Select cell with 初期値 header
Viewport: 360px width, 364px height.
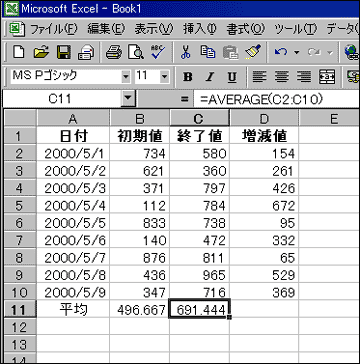pyautogui.click(x=139, y=136)
